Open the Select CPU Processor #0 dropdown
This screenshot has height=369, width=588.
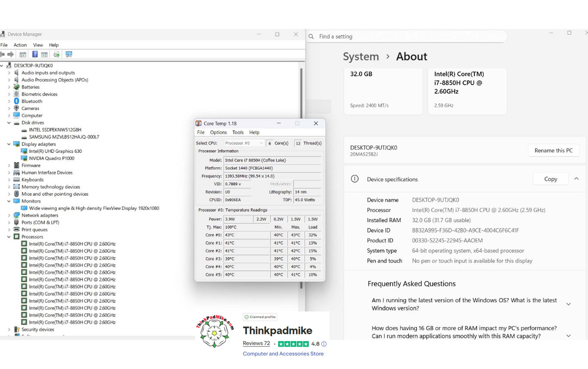244,143
